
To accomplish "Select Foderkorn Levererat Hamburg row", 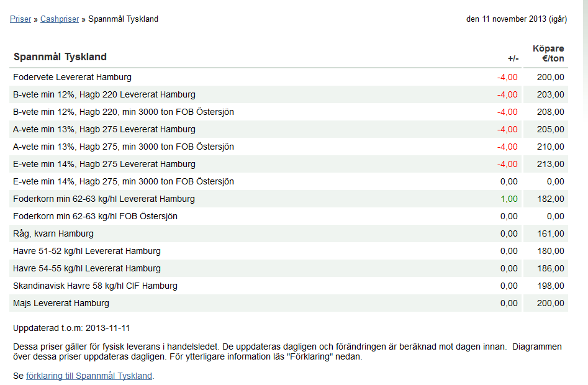I will [289, 199].
